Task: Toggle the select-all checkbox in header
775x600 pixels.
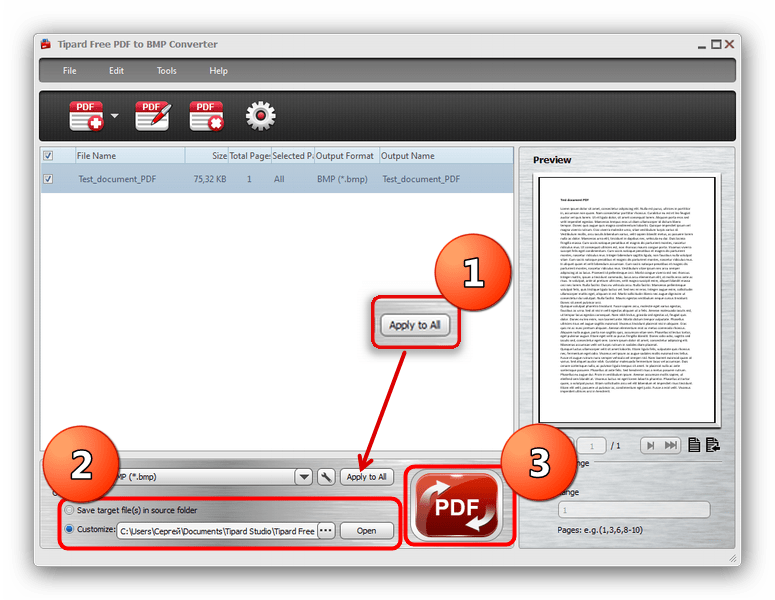Action: point(48,156)
